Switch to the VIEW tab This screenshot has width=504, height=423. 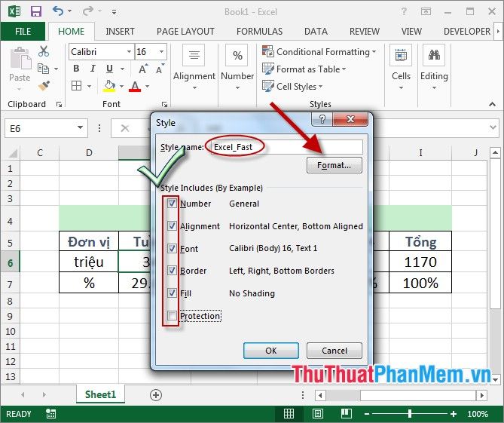point(411,32)
